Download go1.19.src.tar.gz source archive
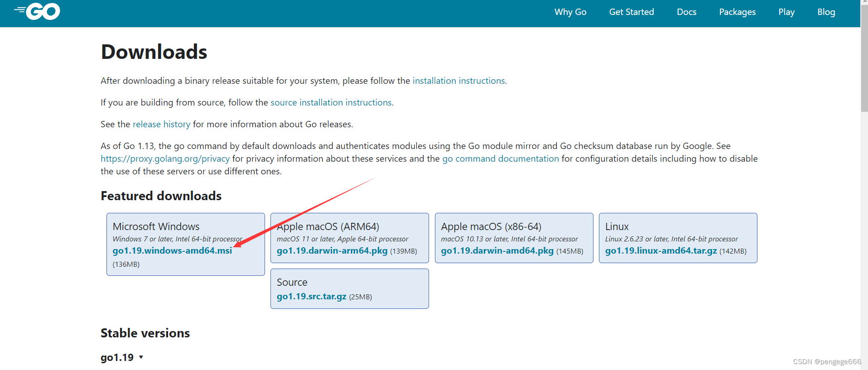This screenshot has height=370, width=868. (312, 296)
